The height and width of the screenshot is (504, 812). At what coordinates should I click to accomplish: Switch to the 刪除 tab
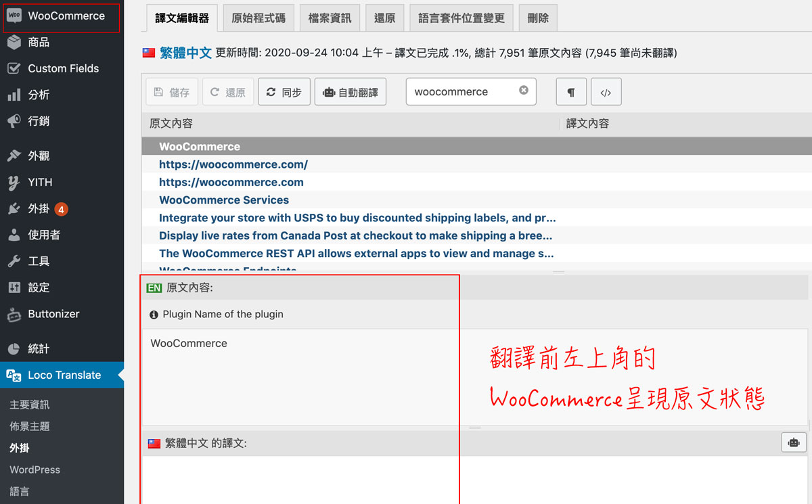538,18
